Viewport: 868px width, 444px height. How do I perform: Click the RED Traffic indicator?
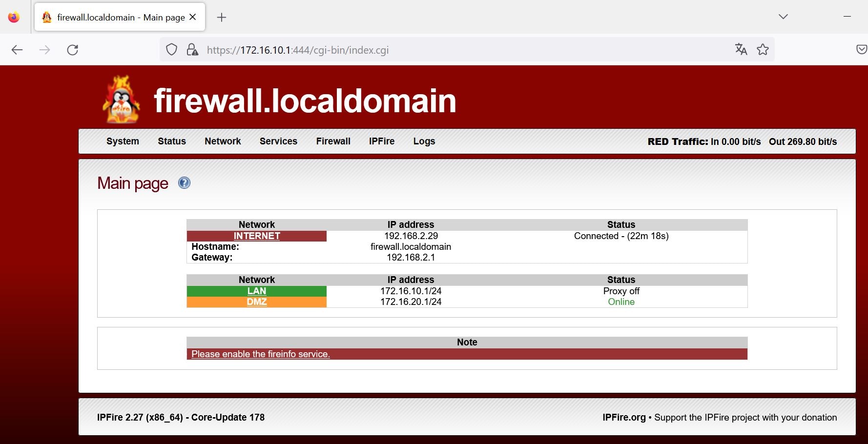(678, 141)
